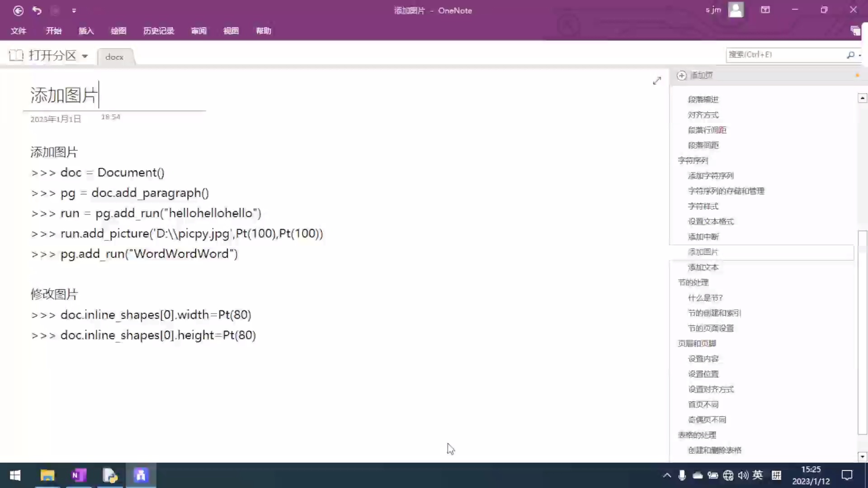Open 创建和删除表格 page from sidebar
This screenshot has height=488, width=868.
point(716,450)
